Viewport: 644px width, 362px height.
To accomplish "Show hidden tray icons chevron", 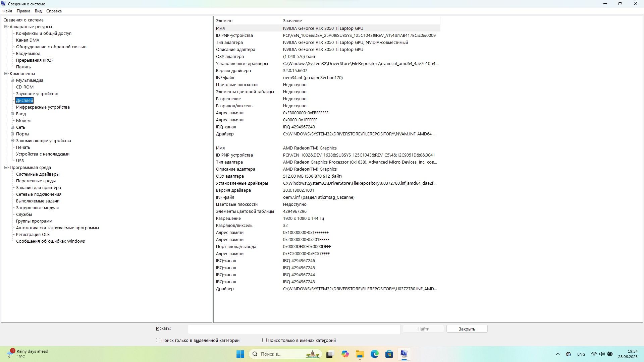I will 557,354.
